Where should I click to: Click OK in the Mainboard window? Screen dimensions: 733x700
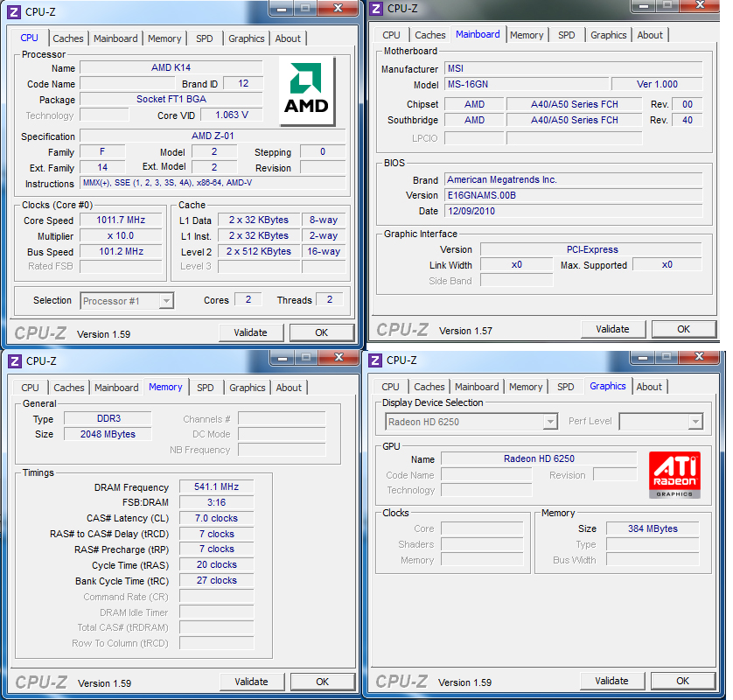point(683,329)
